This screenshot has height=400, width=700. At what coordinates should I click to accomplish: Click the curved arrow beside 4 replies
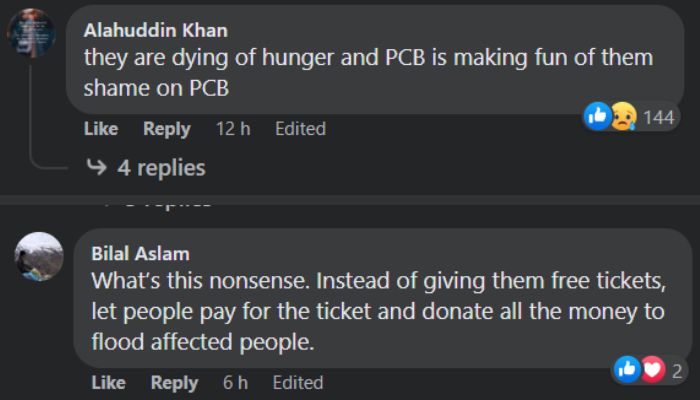(97, 167)
